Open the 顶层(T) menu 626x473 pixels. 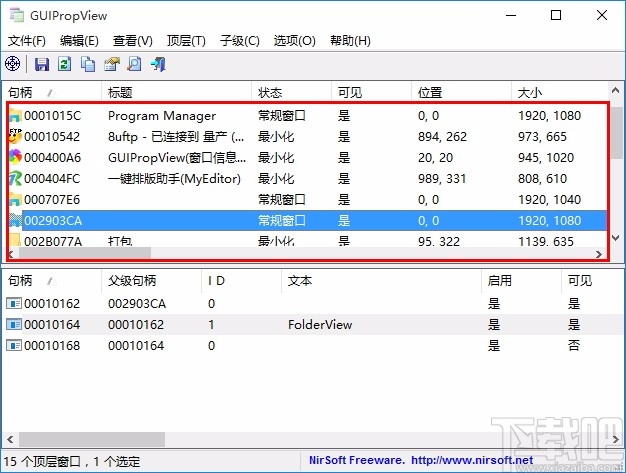click(x=186, y=41)
